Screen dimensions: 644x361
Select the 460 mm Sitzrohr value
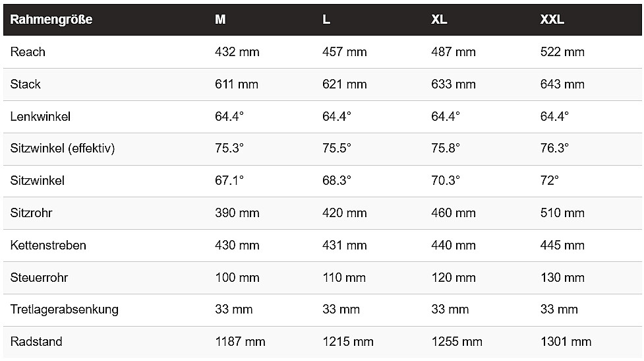coord(454,213)
